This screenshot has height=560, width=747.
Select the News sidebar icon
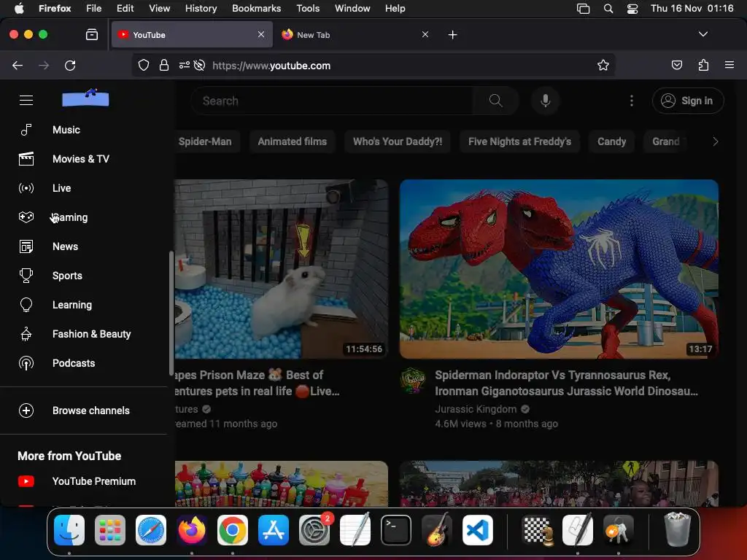pos(26,246)
